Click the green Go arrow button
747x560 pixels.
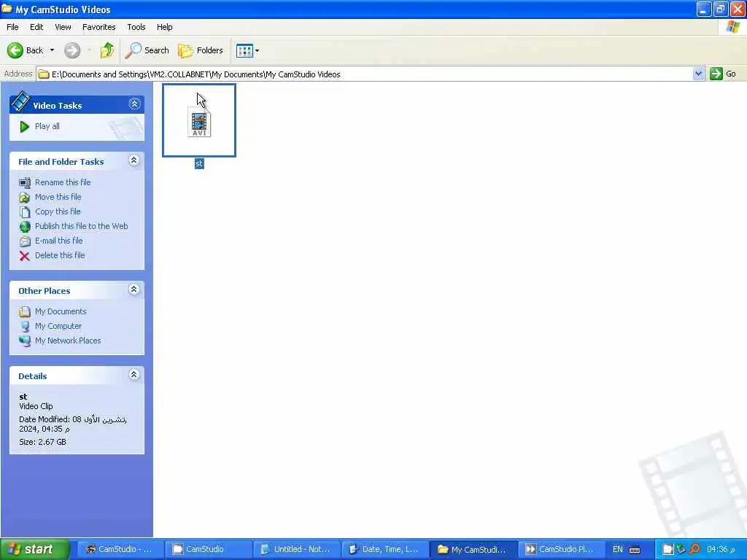716,74
